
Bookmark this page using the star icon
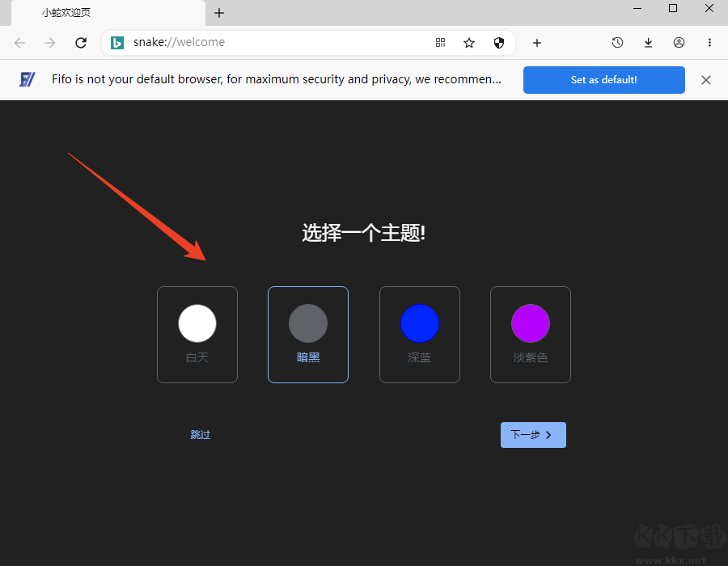click(x=469, y=42)
